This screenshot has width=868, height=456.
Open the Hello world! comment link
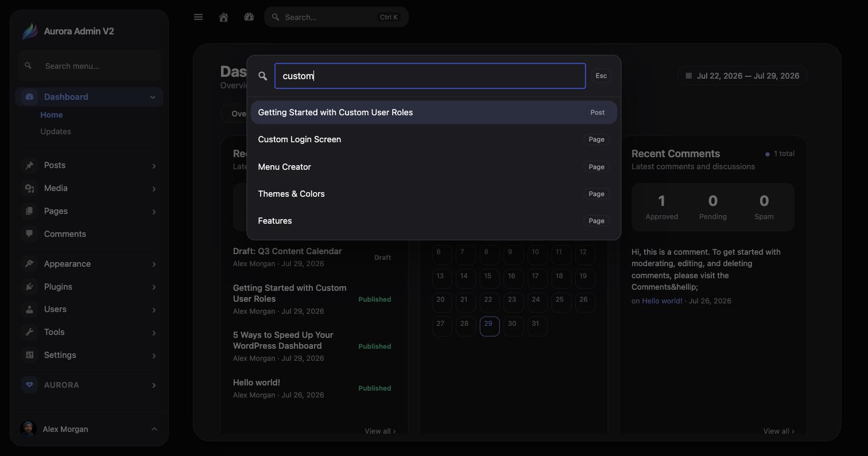coord(662,301)
